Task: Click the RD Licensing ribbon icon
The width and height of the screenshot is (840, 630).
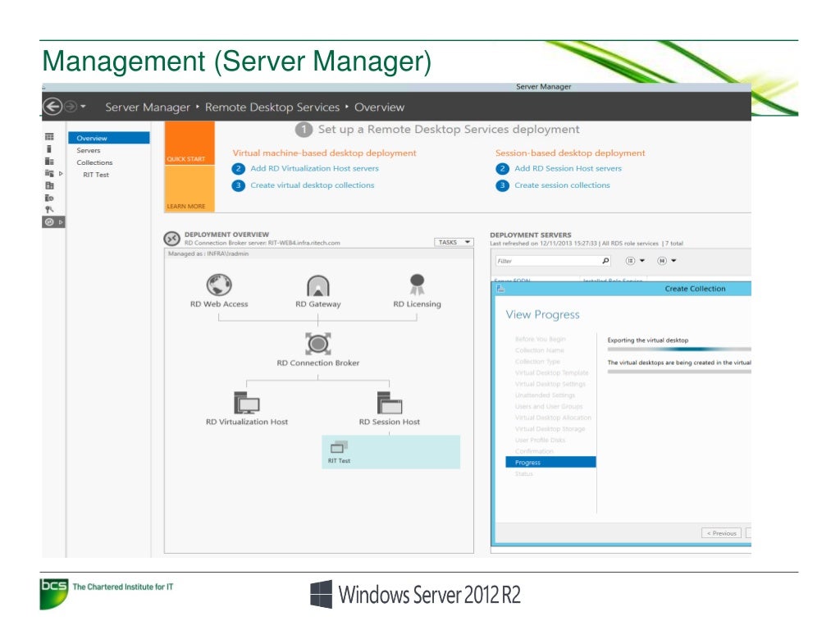Action: coord(417,285)
